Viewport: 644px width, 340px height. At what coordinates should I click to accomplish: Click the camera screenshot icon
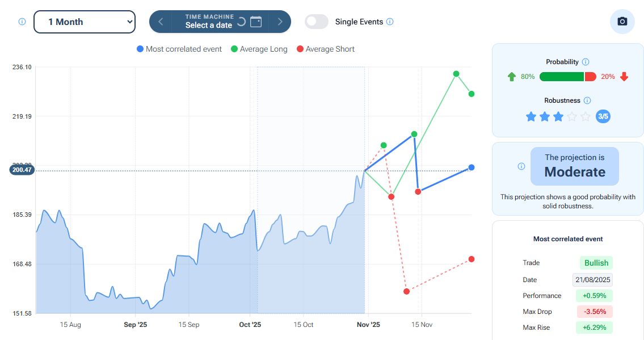tap(622, 22)
